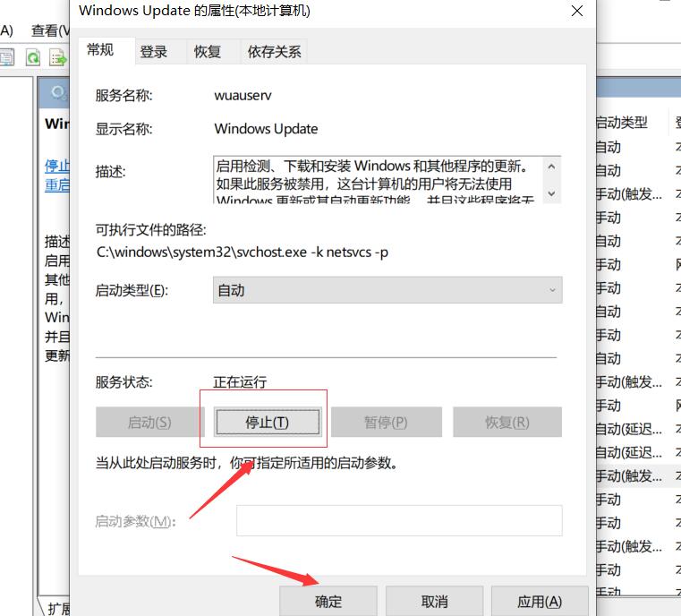This screenshot has height=616, width=681.
Task: Click the description box scroll-up arrow
Action: tap(551, 167)
